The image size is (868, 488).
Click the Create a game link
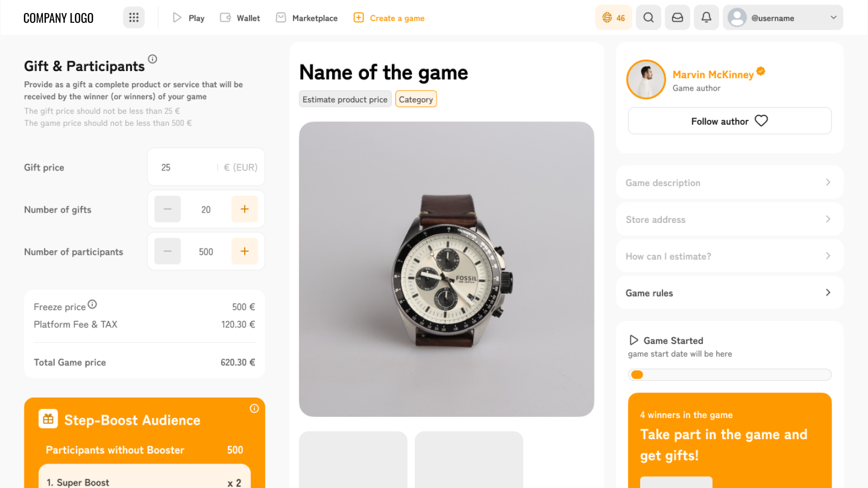click(389, 18)
